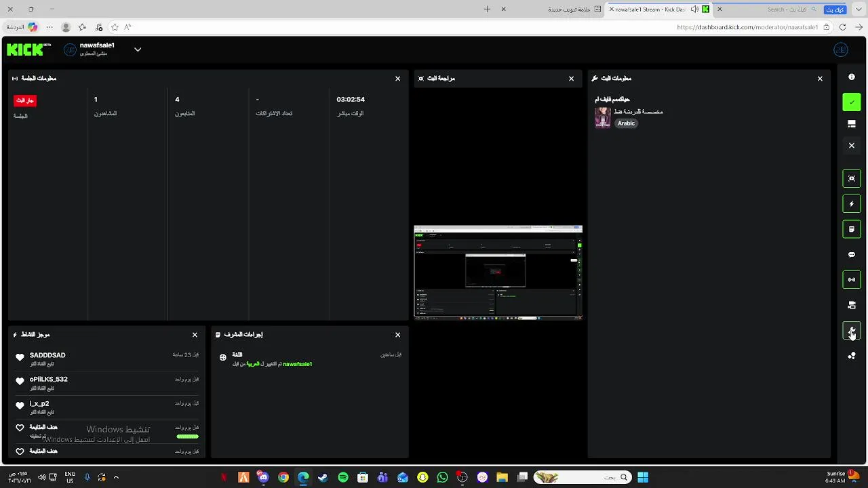This screenshot has height=488, width=868.
Task: Select SADDDSAD follower entry
Action: [106, 359]
